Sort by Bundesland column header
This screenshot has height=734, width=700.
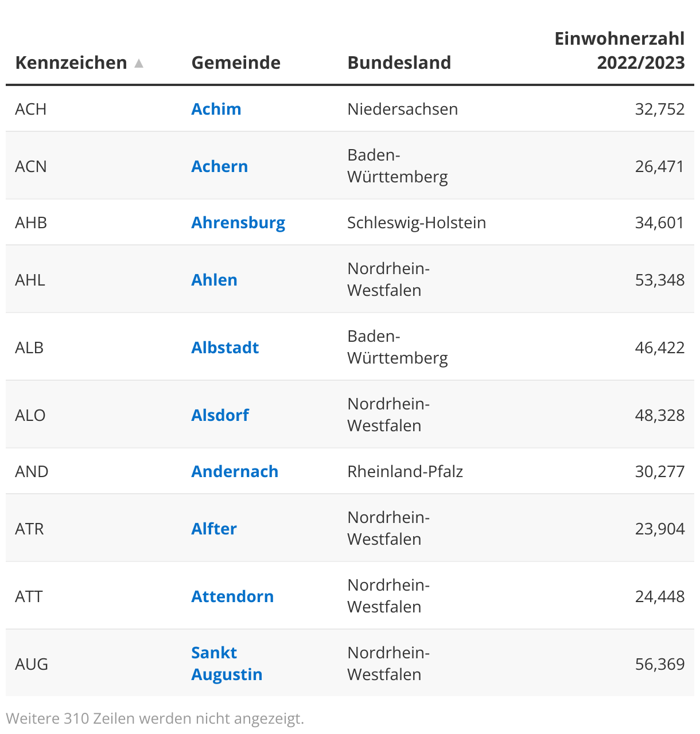399,63
